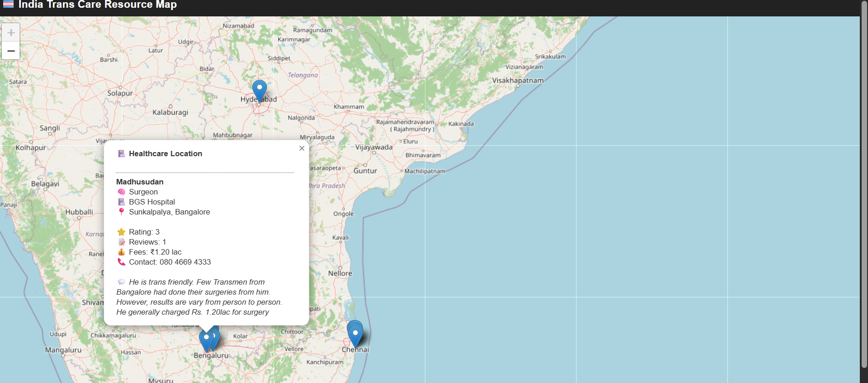Click the star icon beside Rating
Viewport: 868px width, 383px height.
click(x=121, y=232)
